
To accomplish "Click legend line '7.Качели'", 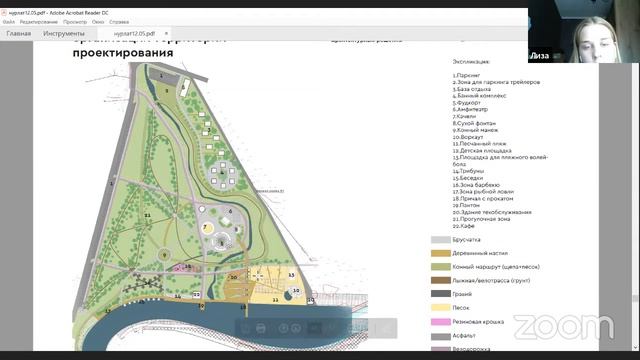I will pyautogui.click(x=464, y=116).
